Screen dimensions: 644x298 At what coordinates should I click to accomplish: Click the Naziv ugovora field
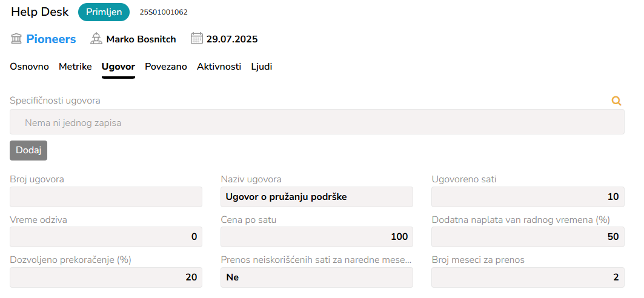point(317,197)
